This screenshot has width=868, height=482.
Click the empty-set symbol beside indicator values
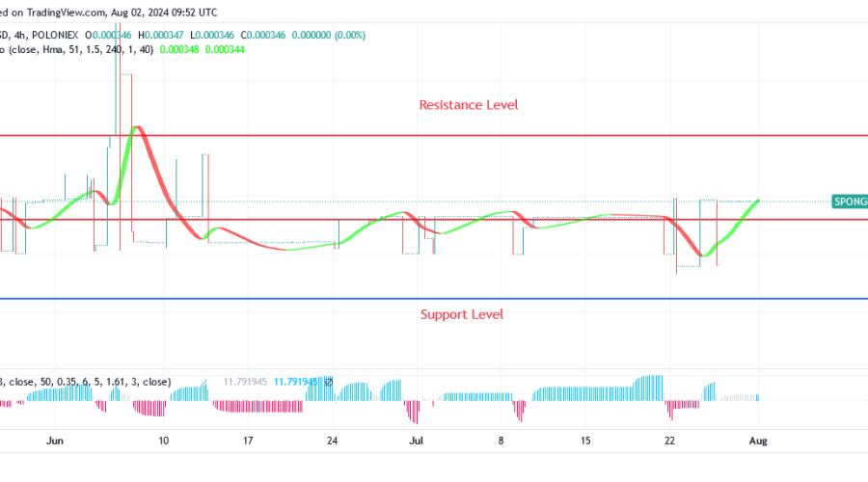328,382
